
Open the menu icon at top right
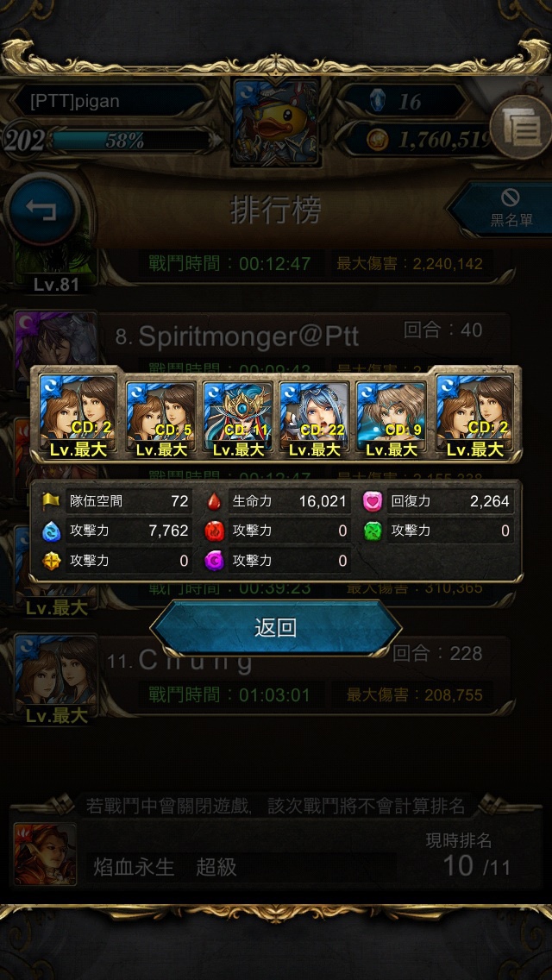pos(521,129)
